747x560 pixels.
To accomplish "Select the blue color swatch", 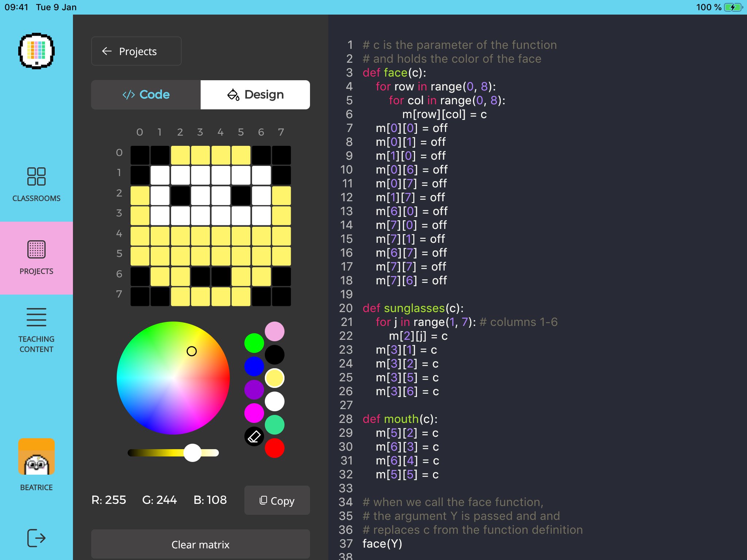I will coord(254,366).
